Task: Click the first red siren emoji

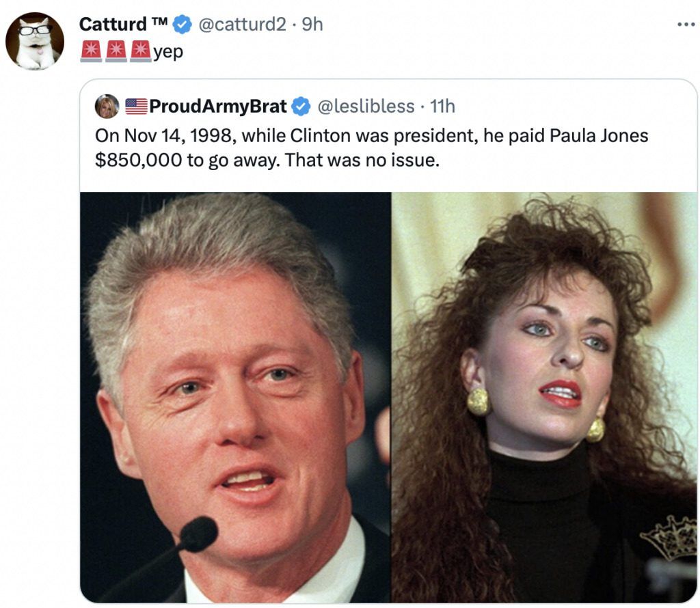Action: (92, 51)
